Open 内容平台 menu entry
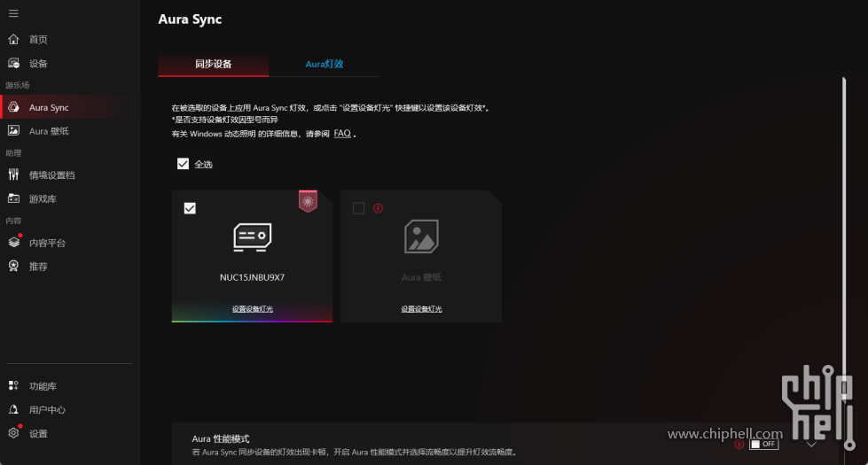Screen dimensions: 868x465 pos(69,242)
